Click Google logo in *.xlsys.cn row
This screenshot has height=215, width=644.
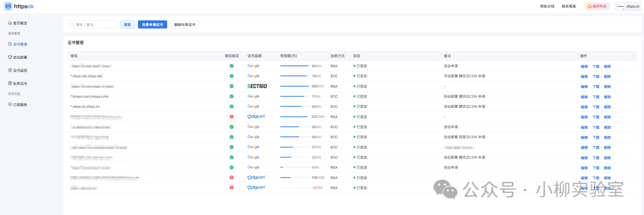click(253, 106)
